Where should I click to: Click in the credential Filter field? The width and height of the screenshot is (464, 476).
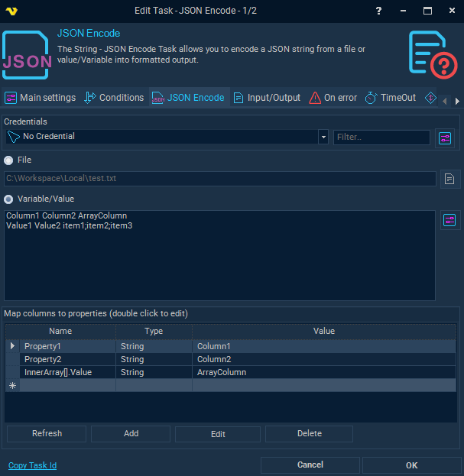381,138
